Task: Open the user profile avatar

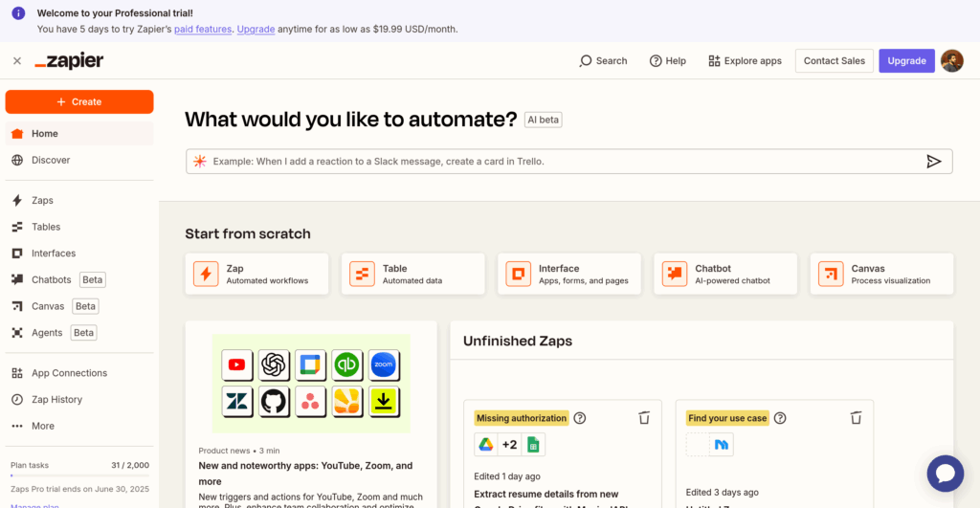Action: [952, 60]
